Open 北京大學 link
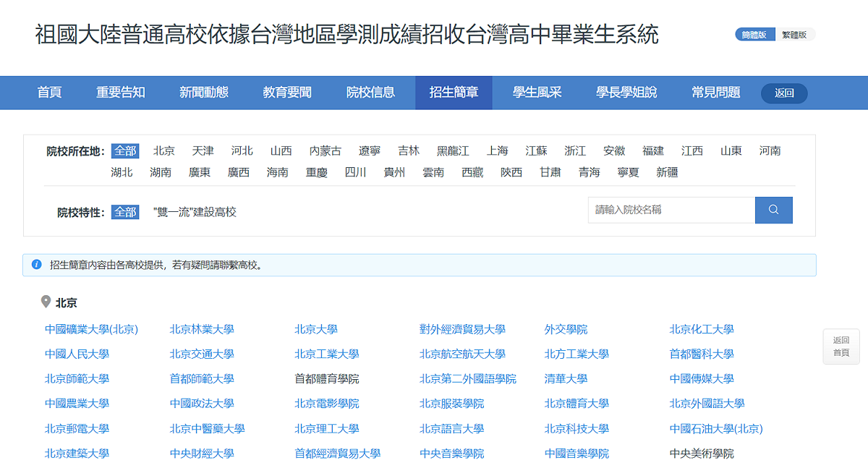This screenshot has width=868, height=463. pyautogui.click(x=316, y=329)
